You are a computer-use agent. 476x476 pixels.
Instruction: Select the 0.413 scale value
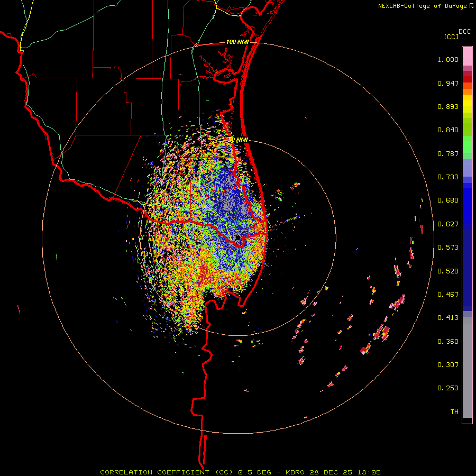[448, 318]
